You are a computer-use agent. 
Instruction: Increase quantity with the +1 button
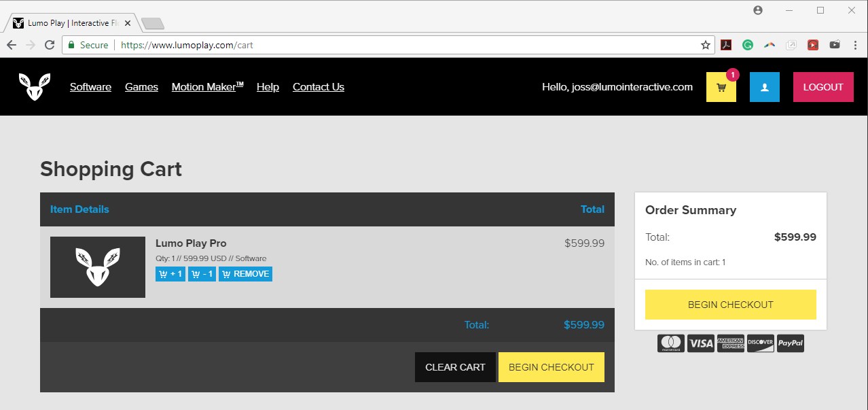tap(170, 274)
